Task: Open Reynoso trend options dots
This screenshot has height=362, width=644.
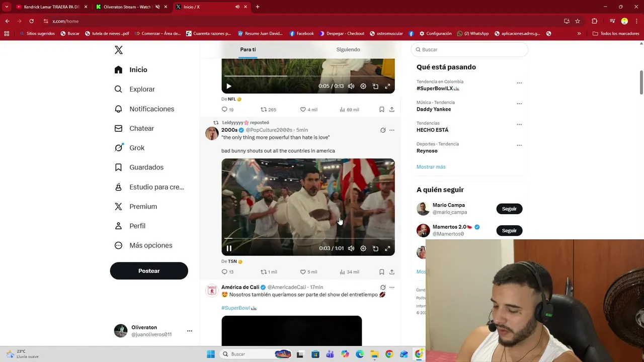Action: (519, 145)
